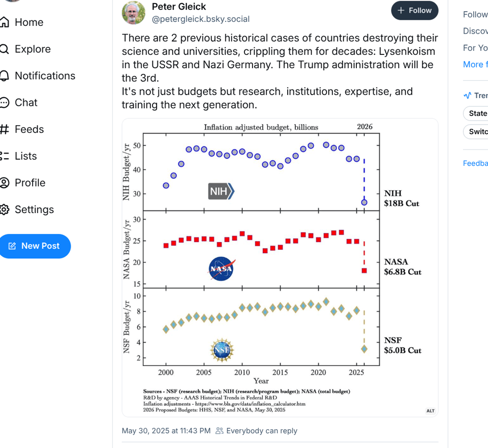Image resolution: width=488 pixels, height=448 pixels.
Task: Click the Peter Gleick display name
Action: [179, 7]
